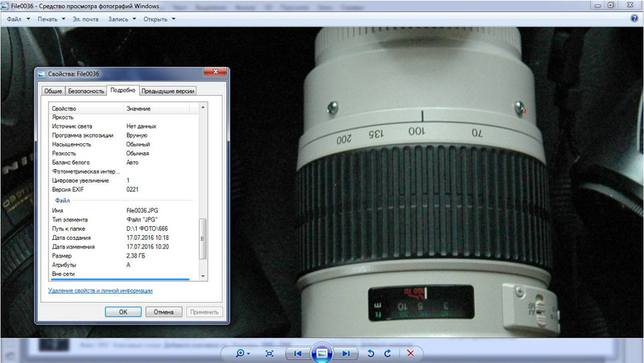Click the Путь к папке value D:\1 ФОТО\666
Screen dimensions: 644x363
[x=147, y=229]
